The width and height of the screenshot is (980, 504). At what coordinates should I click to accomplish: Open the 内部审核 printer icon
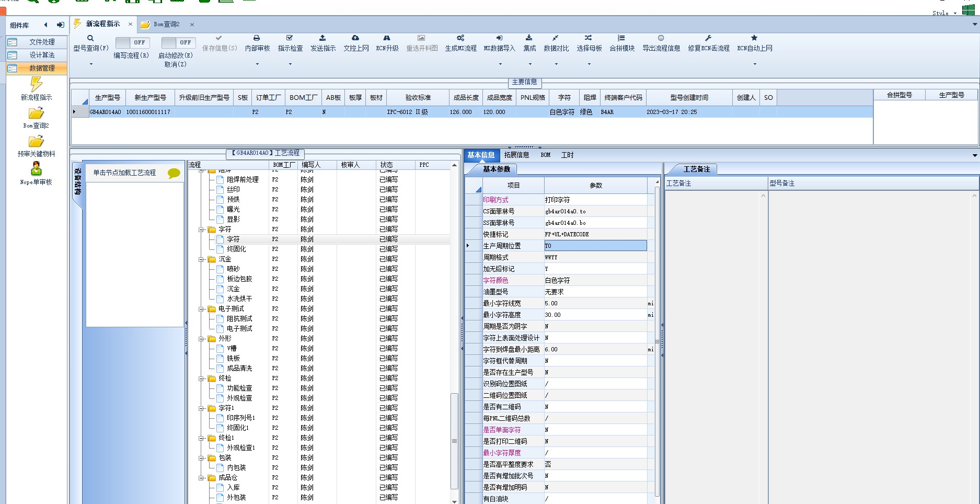coord(257,38)
